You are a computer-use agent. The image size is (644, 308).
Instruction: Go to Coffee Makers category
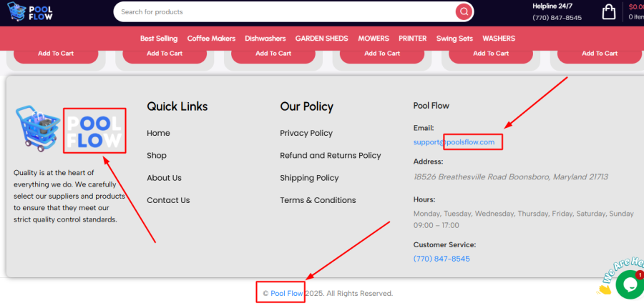[x=211, y=39]
